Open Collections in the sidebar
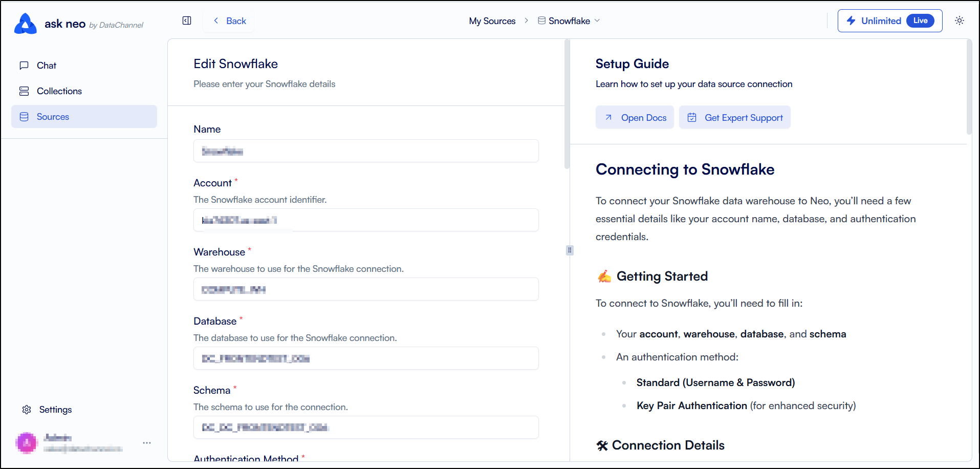Screen dimensions: 980x469 coord(84,91)
